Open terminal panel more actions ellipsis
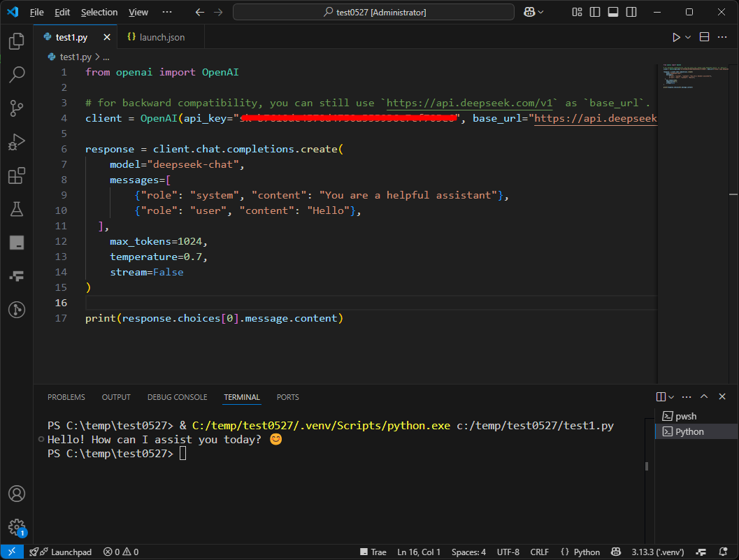739x560 pixels. coord(687,397)
